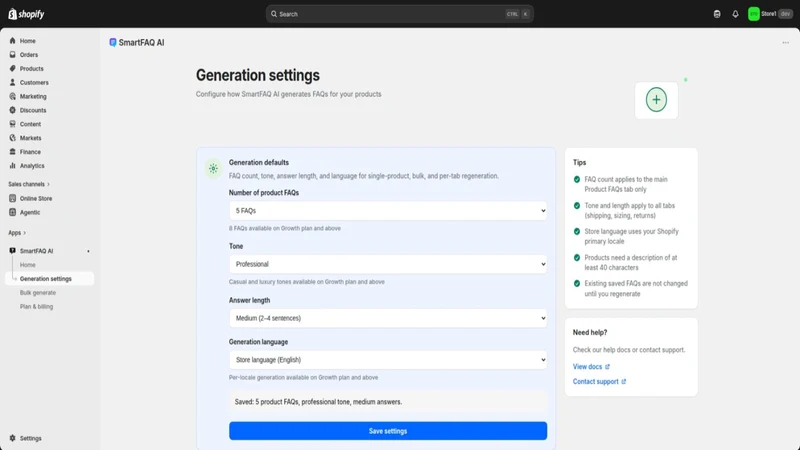Image resolution: width=800 pixels, height=450 pixels.
Task: Click tip about 40 characters description
Action: pyautogui.click(x=631, y=263)
